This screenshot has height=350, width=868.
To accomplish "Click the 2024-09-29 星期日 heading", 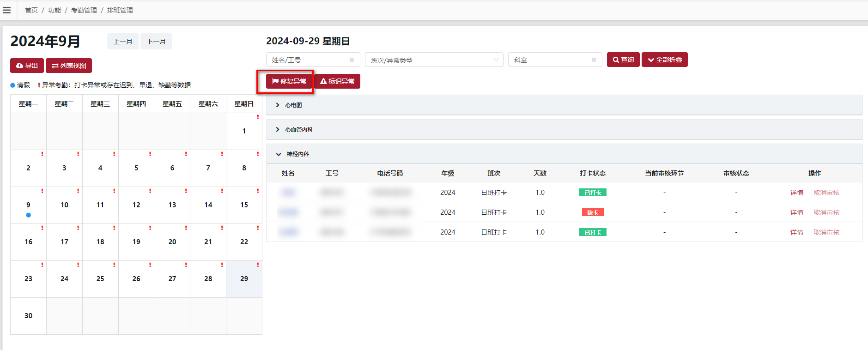I will tap(308, 41).
